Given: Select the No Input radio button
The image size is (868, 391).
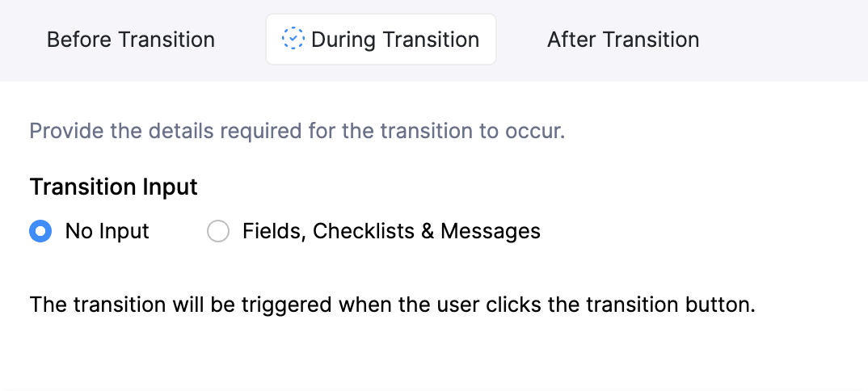Looking at the screenshot, I should [x=40, y=232].
